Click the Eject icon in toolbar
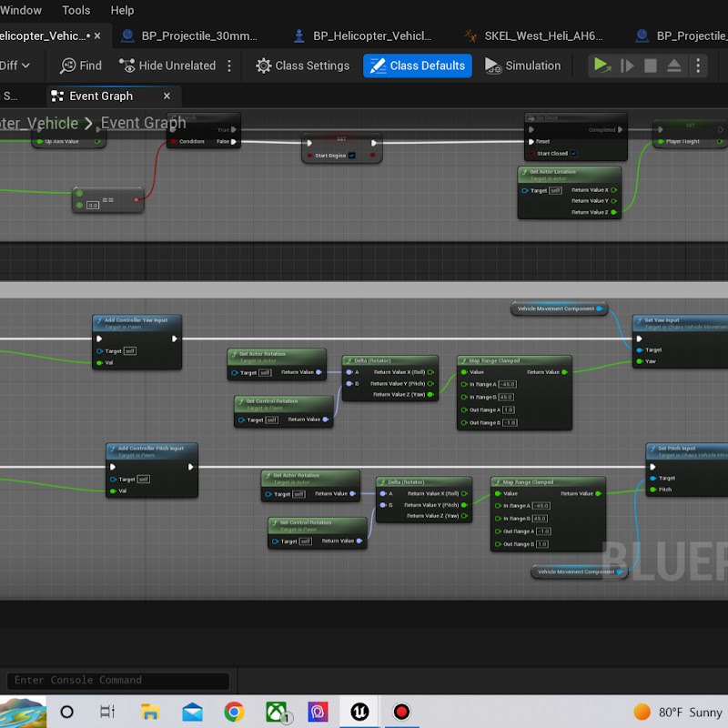Image resolution: width=728 pixels, height=728 pixels. pyautogui.click(x=673, y=66)
